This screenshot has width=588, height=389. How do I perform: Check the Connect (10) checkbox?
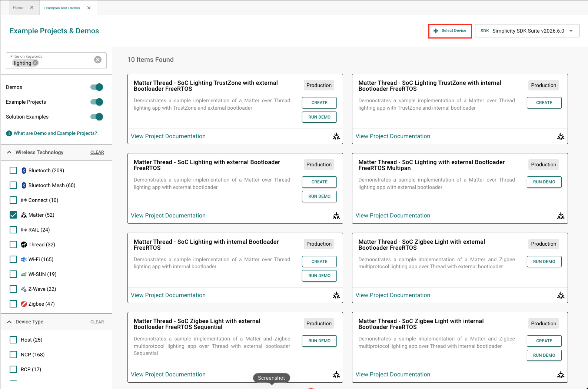(x=13, y=200)
